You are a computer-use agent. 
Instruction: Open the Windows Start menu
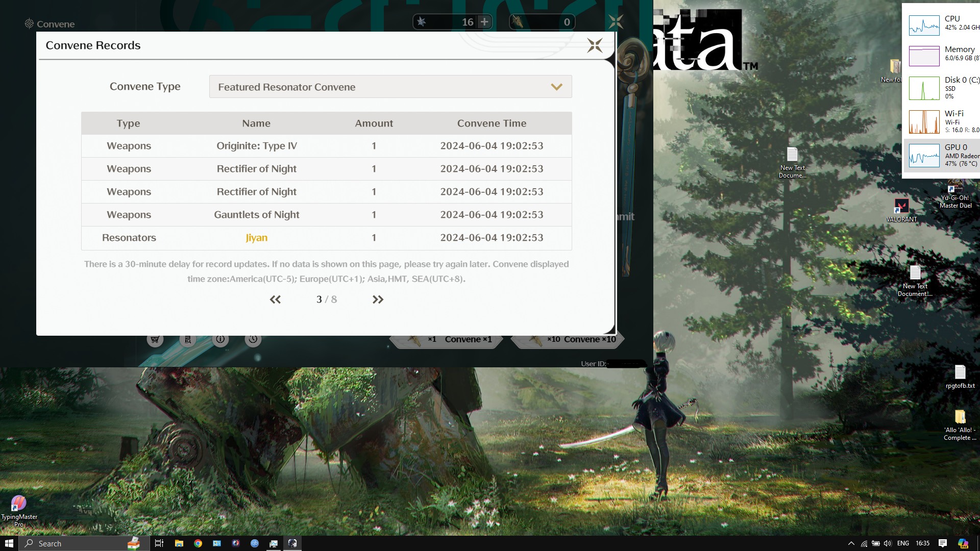(x=9, y=543)
